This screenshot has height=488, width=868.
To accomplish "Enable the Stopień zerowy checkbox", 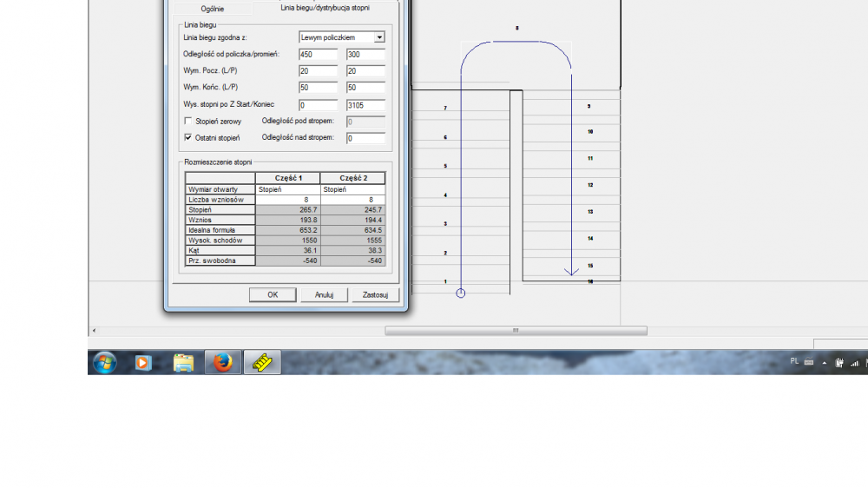I will pyautogui.click(x=188, y=122).
